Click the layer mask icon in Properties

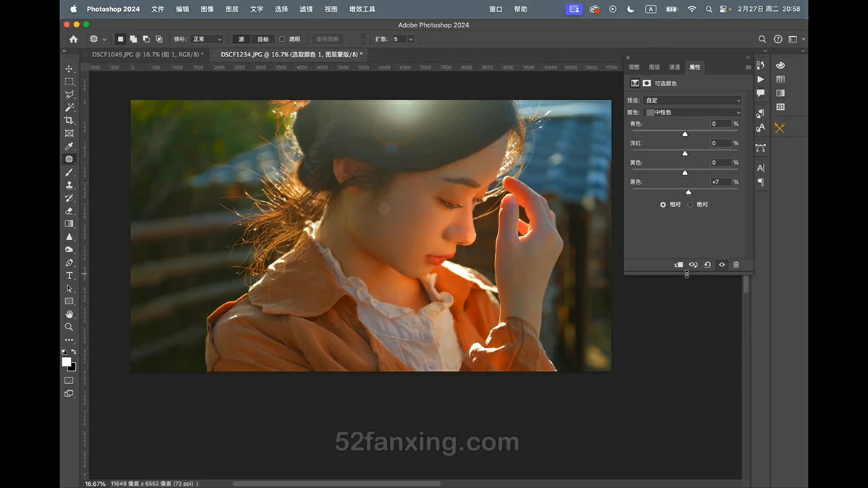point(647,83)
